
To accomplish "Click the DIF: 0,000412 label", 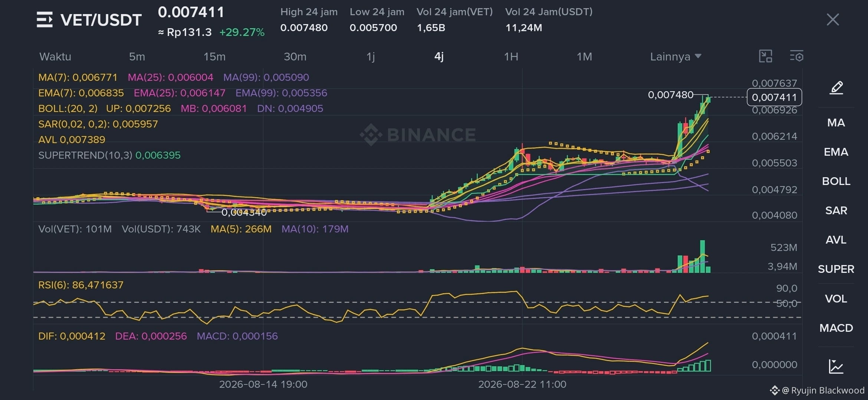I will [x=72, y=336].
